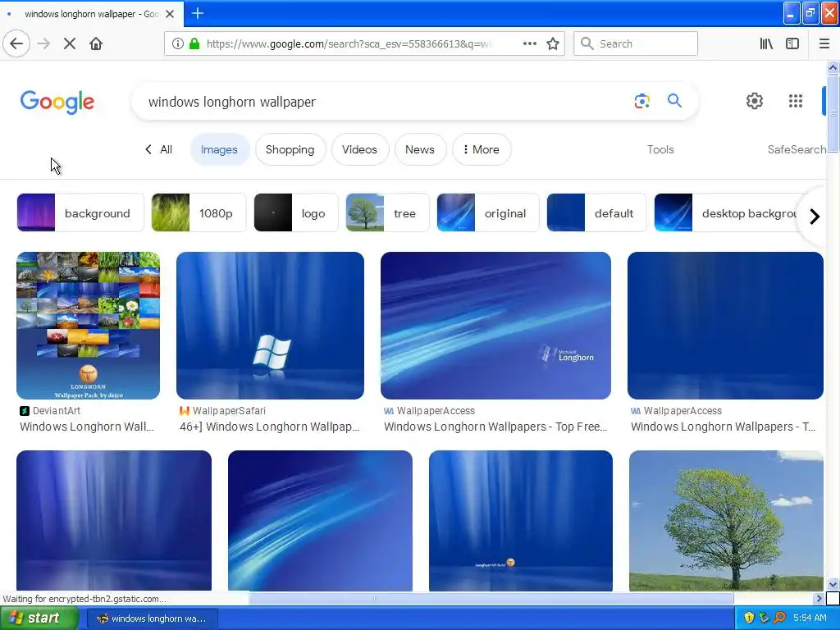Go back with the browser back arrow
840x630 pixels.
(16, 43)
